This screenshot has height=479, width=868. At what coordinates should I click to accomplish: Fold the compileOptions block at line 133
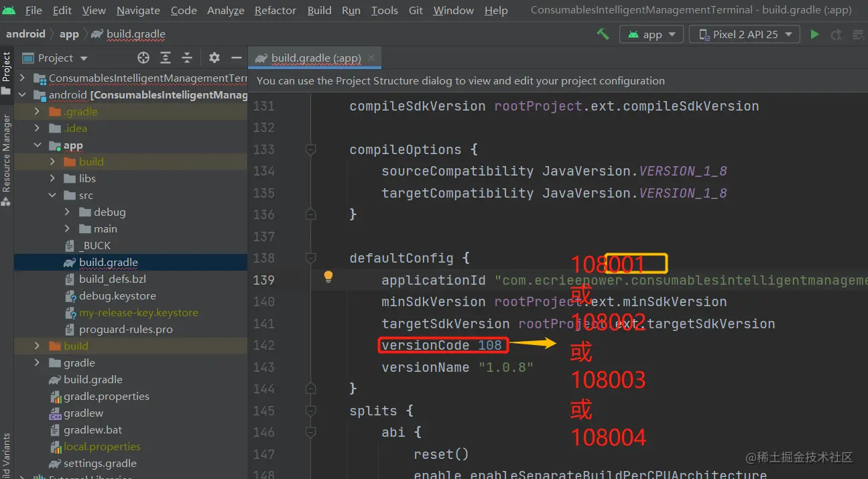point(311,149)
